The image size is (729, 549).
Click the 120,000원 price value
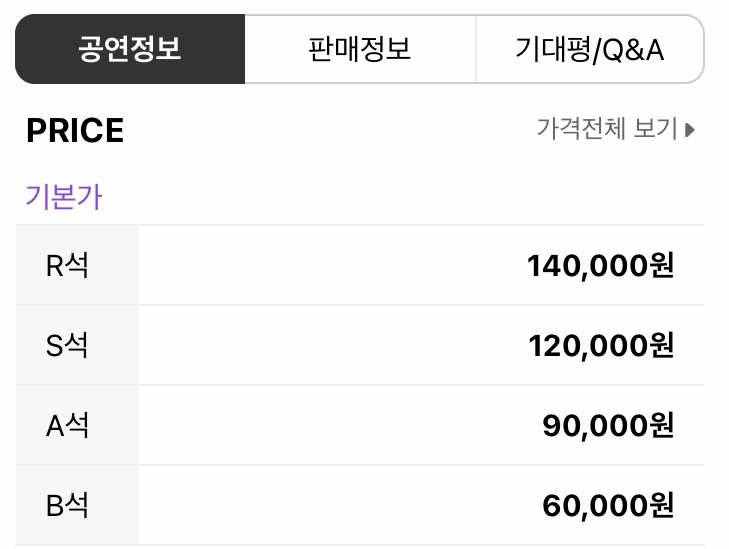tap(601, 346)
